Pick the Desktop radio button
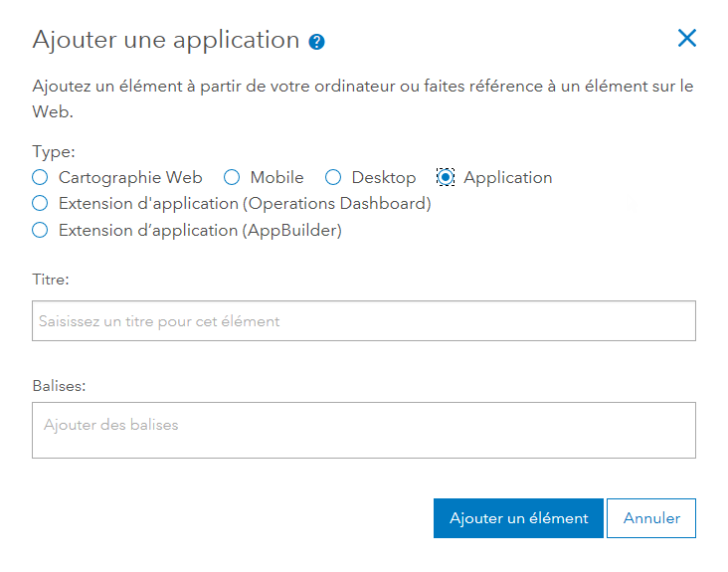Viewport: 728px width, 572px height. click(x=333, y=177)
